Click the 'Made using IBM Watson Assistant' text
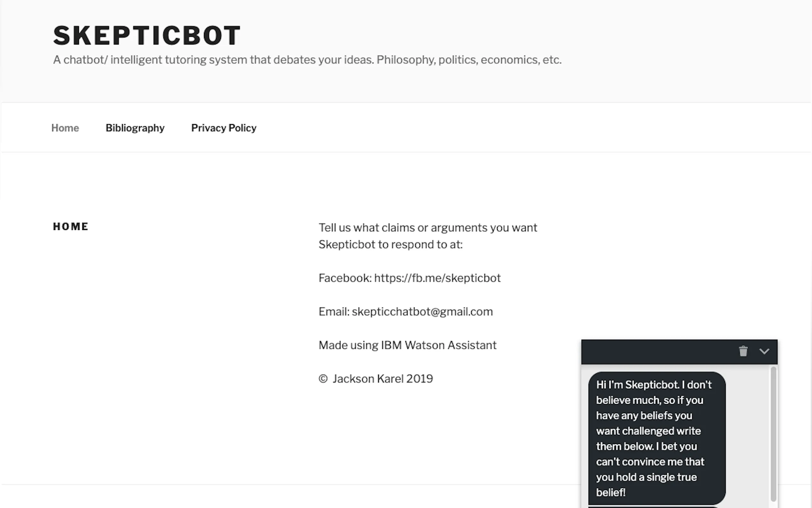 click(x=407, y=345)
